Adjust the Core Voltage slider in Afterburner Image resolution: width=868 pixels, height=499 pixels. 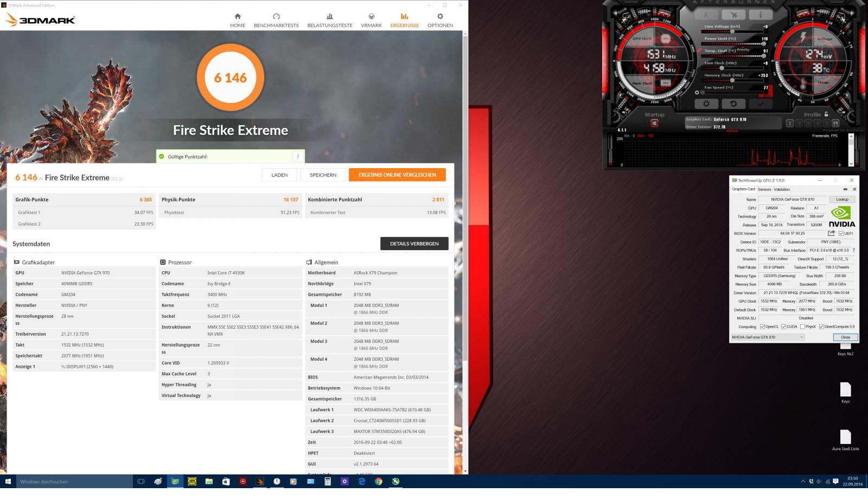(x=731, y=31)
